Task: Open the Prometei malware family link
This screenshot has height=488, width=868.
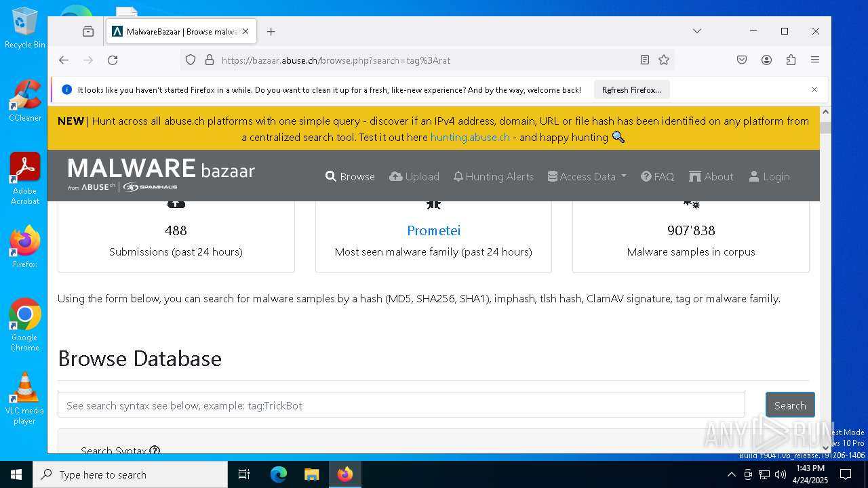Action: 434,230
